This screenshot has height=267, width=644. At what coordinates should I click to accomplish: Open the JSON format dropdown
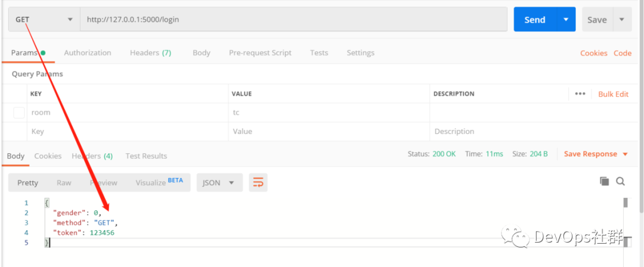219,182
